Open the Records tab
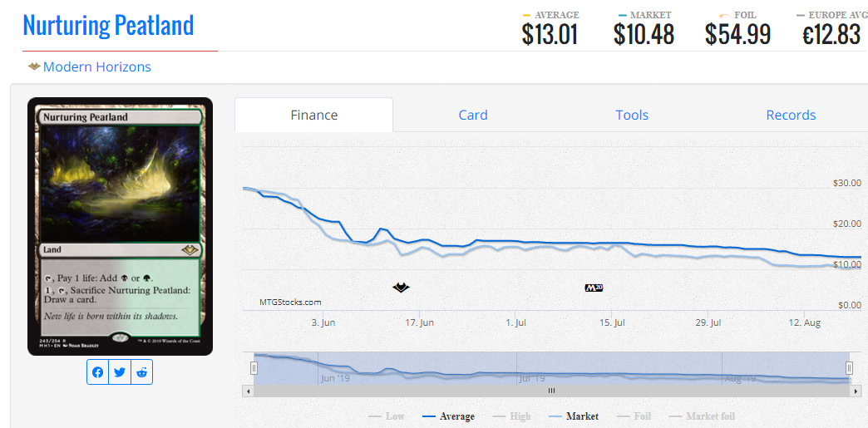868x428 pixels. pos(791,116)
